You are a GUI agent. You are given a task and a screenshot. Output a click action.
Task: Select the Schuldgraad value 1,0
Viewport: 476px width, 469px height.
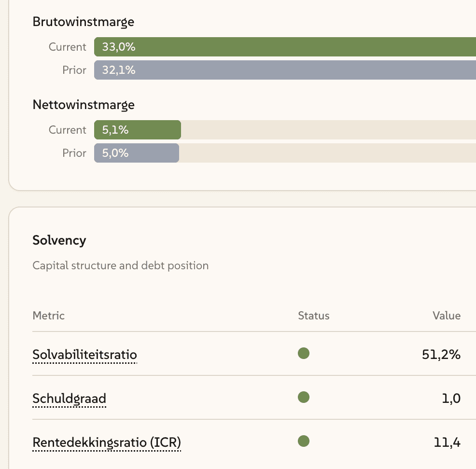tap(450, 399)
